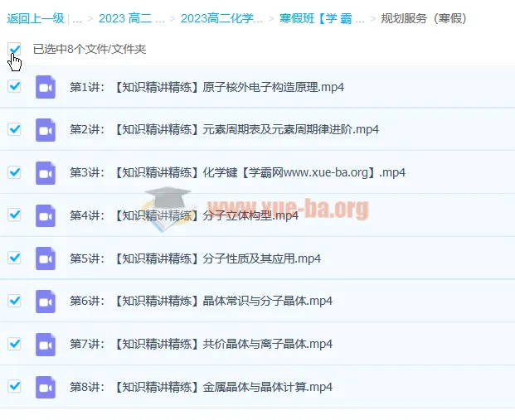Open file 第7讲 共价晶体与离子晶体.mp4
515x420 pixels.
click(x=201, y=344)
